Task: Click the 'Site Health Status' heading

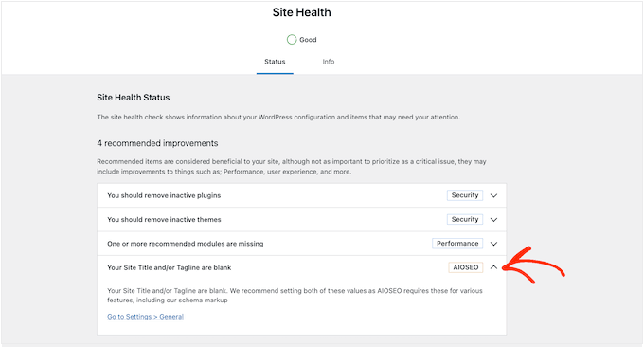Action: click(134, 98)
